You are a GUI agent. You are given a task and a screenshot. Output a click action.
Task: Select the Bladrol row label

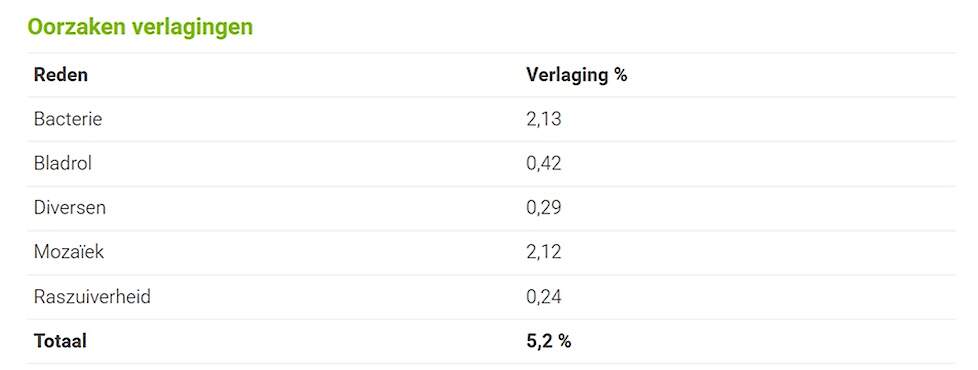coord(63,163)
